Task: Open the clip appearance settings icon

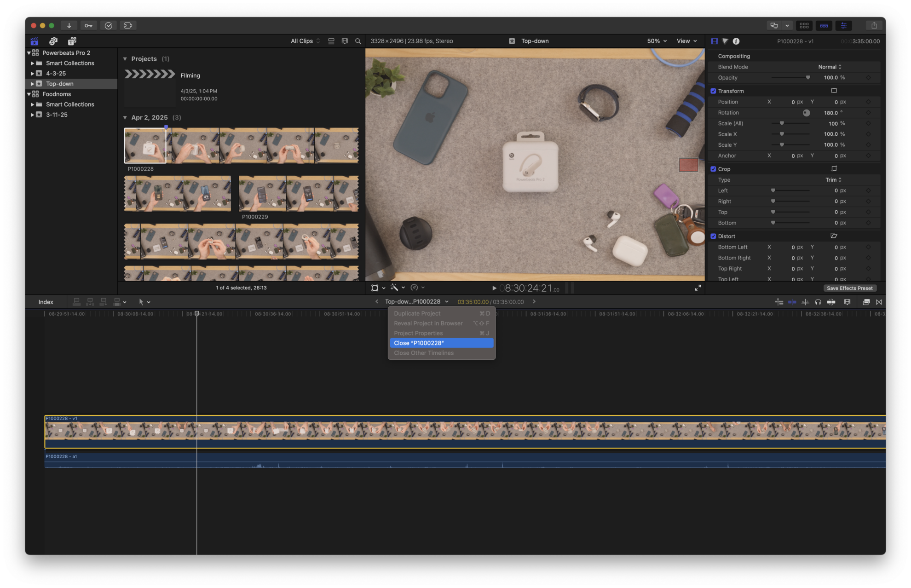Action: tap(846, 302)
